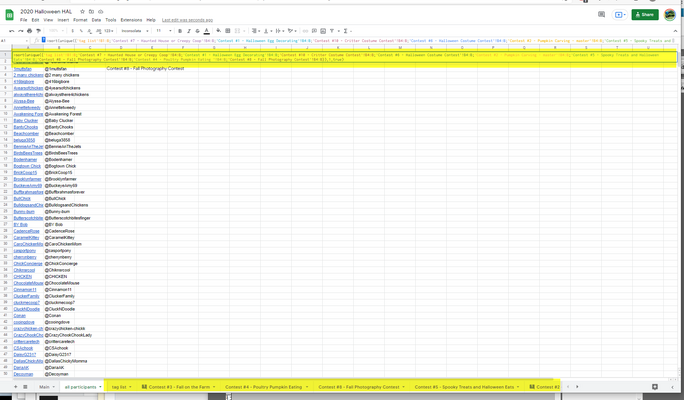
Task: Open the View menu
Action: coord(48,20)
